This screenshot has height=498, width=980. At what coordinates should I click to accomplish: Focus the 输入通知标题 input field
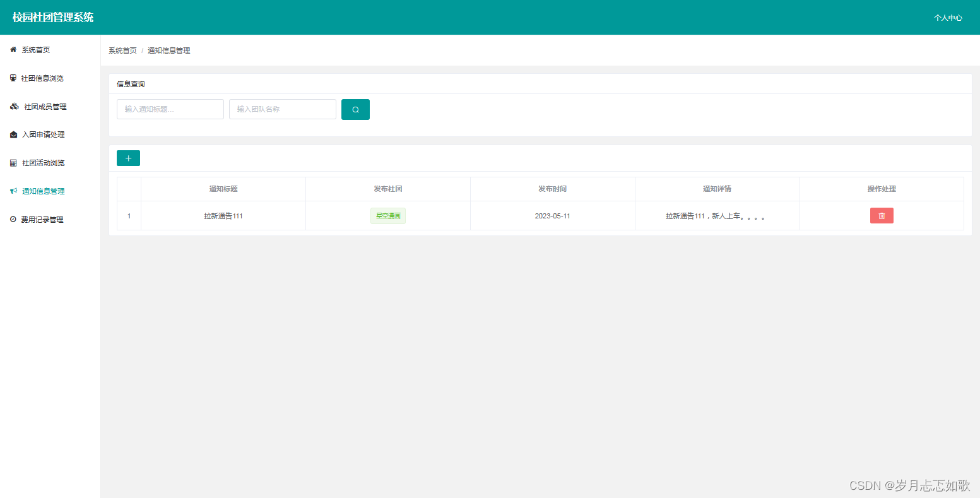tap(170, 109)
